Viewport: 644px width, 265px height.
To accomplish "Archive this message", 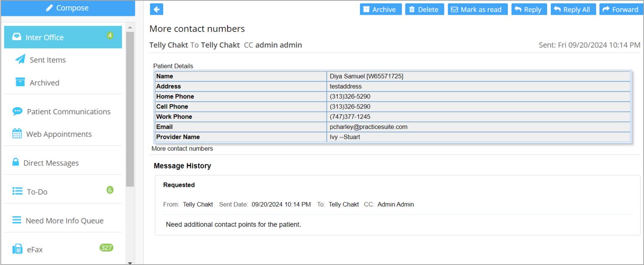I will pyautogui.click(x=381, y=9).
